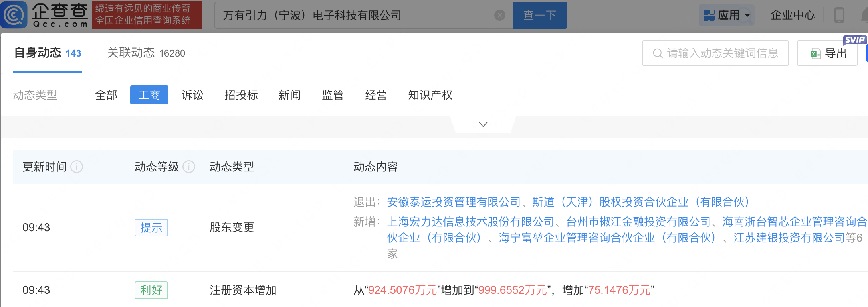Click info icon next to 更新时间
The image size is (868, 307).
77,167
